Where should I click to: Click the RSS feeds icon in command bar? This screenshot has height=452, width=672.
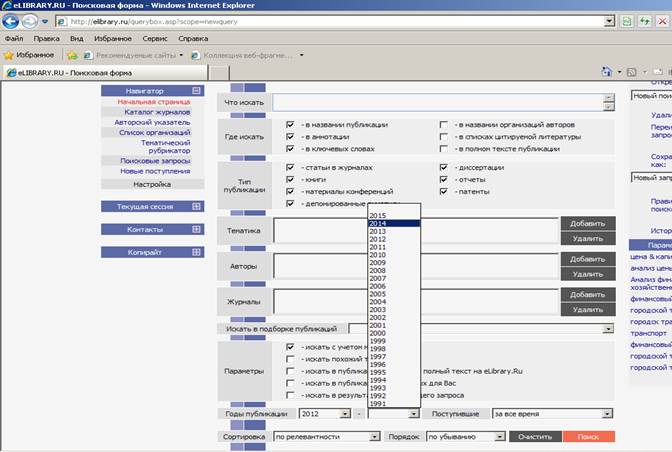tap(631, 72)
